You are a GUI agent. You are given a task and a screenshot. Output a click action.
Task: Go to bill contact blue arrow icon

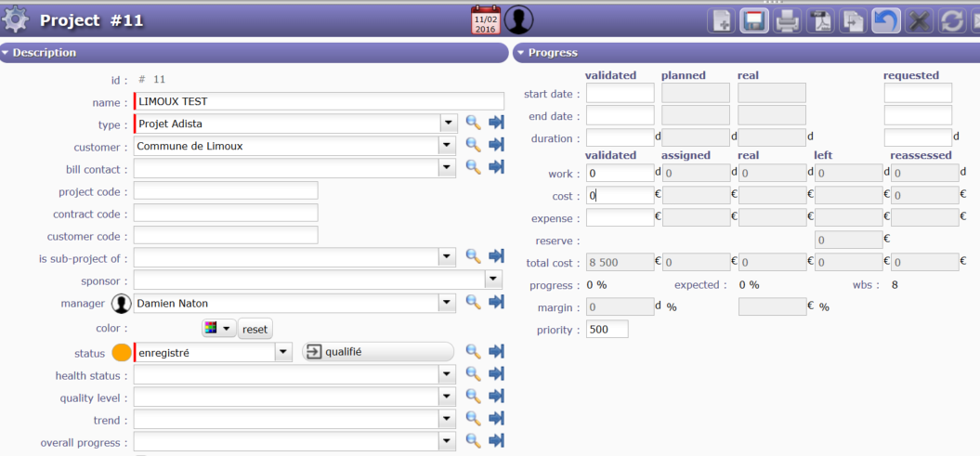coord(496,167)
